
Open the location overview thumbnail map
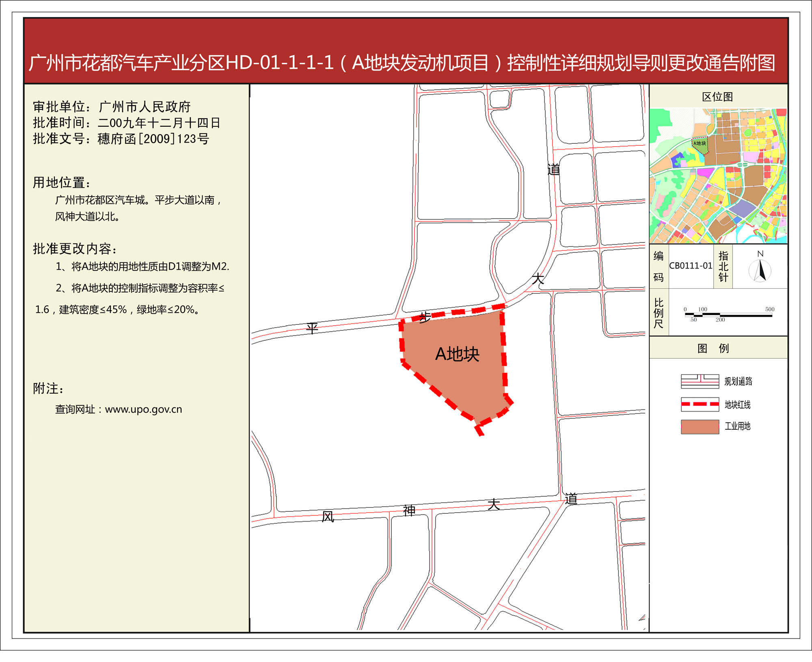718,175
